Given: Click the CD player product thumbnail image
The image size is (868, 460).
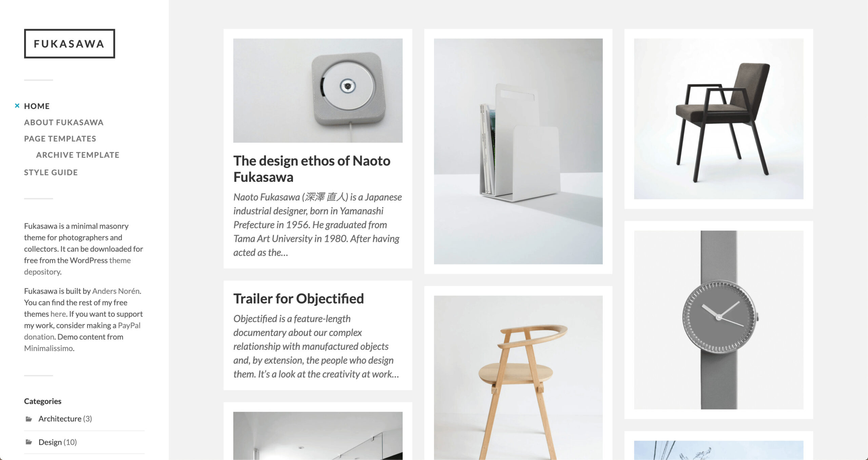Looking at the screenshot, I should pos(319,91).
